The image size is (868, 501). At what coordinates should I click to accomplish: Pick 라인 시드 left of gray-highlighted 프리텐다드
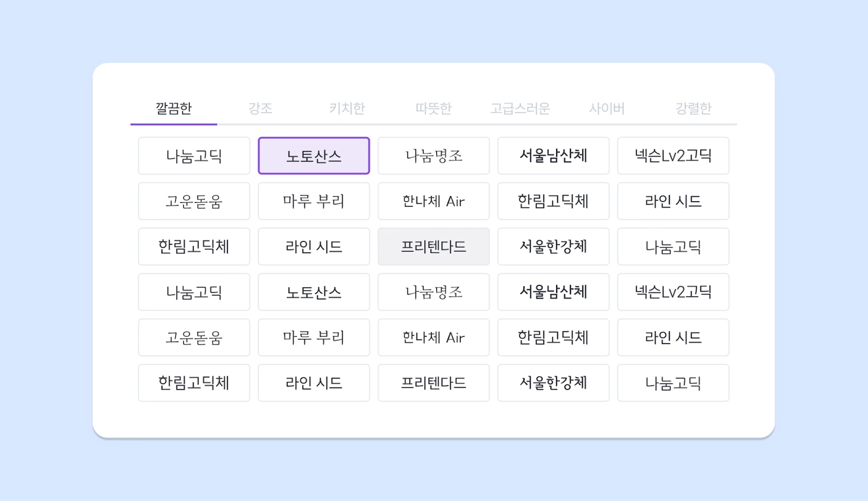[x=314, y=247]
